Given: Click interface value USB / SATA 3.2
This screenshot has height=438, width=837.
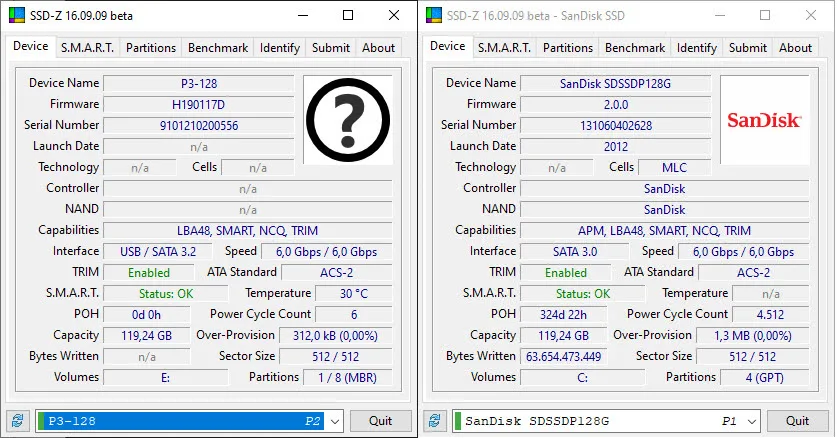Looking at the screenshot, I should click(157, 251).
